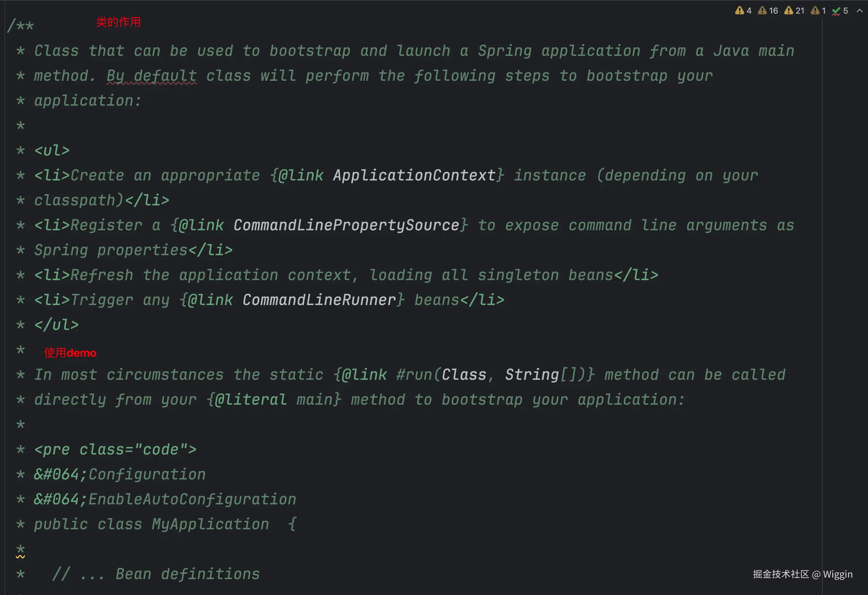This screenshot has height=595, width=868.
Task: Open the String class reference in run link
Action: (532, 375)
